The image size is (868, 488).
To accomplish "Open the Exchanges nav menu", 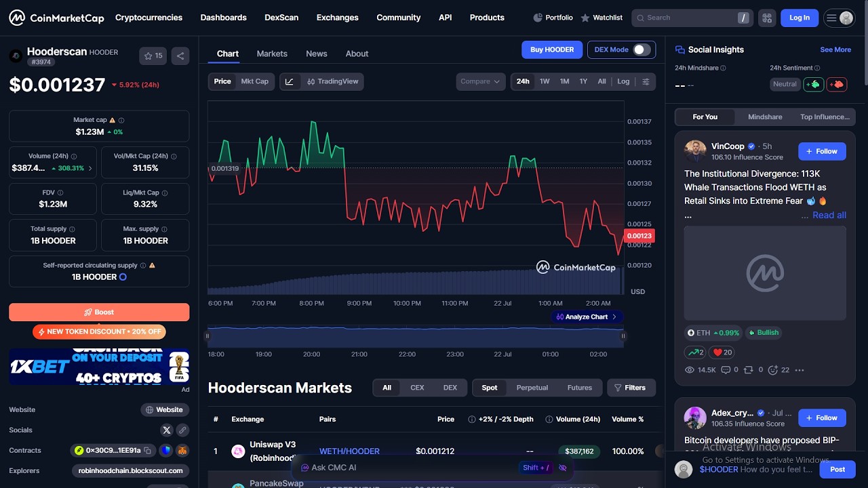I will coord(337,18).
